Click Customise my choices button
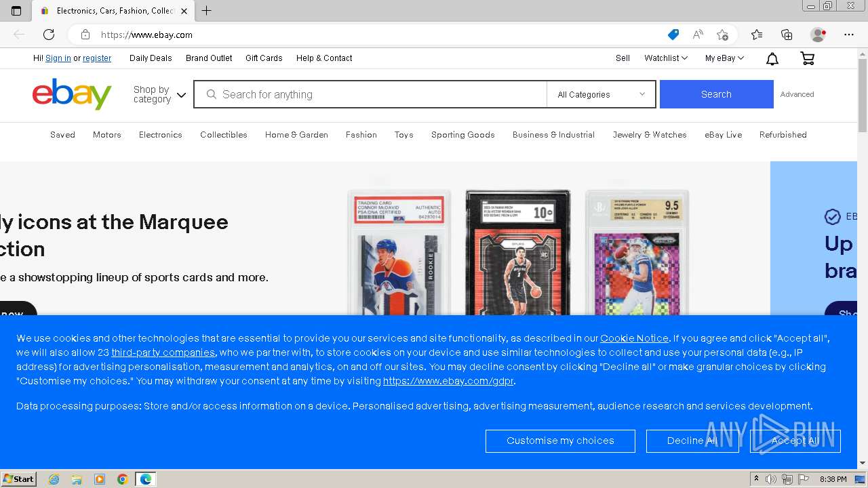This screenshot has width=868, height=488. pyautogui.click(x=560, y=441)
